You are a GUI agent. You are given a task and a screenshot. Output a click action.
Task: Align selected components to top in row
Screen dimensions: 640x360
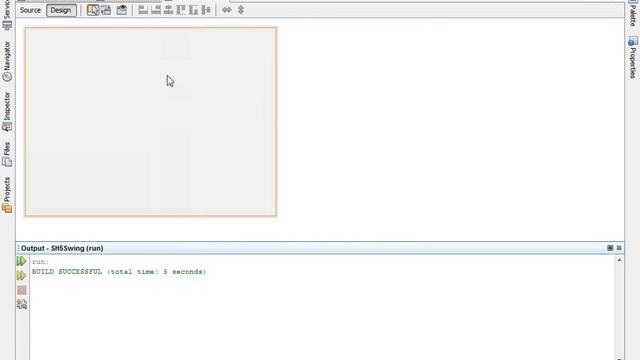coord(181,10)
